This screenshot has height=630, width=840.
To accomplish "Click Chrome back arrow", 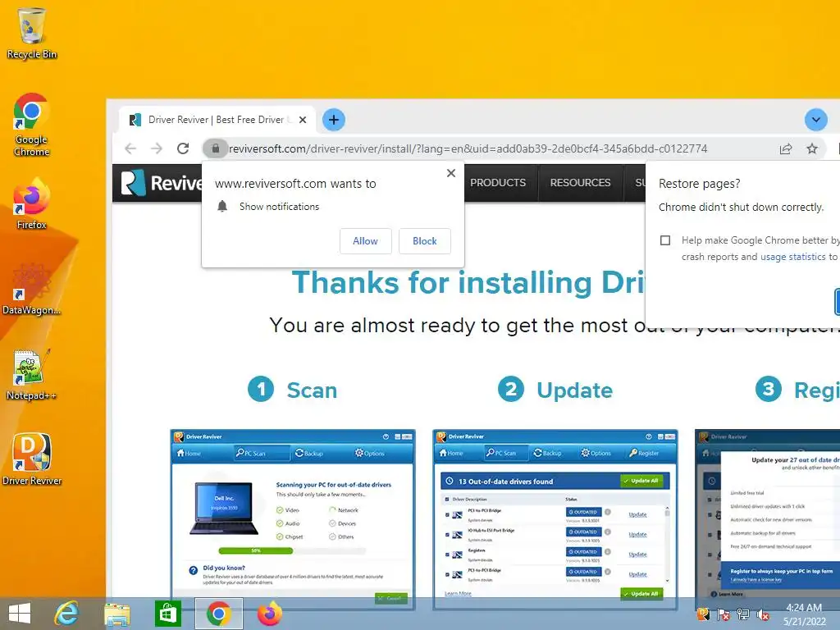I will tap(130, 148).
